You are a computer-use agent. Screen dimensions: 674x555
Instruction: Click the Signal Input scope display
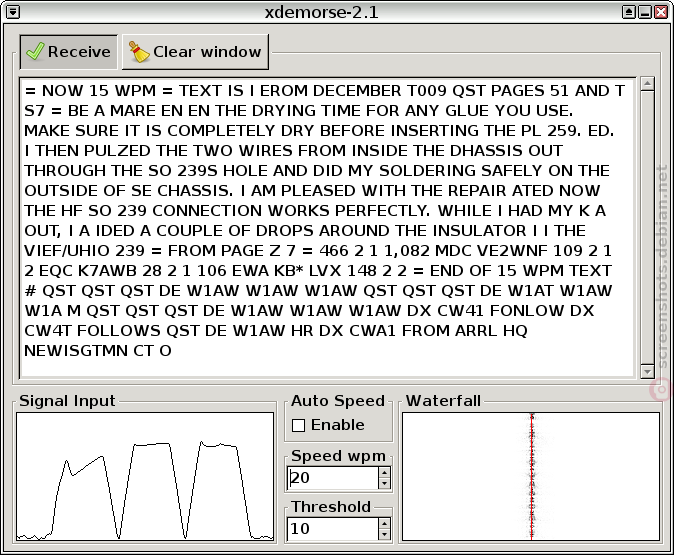coord(145,476)
